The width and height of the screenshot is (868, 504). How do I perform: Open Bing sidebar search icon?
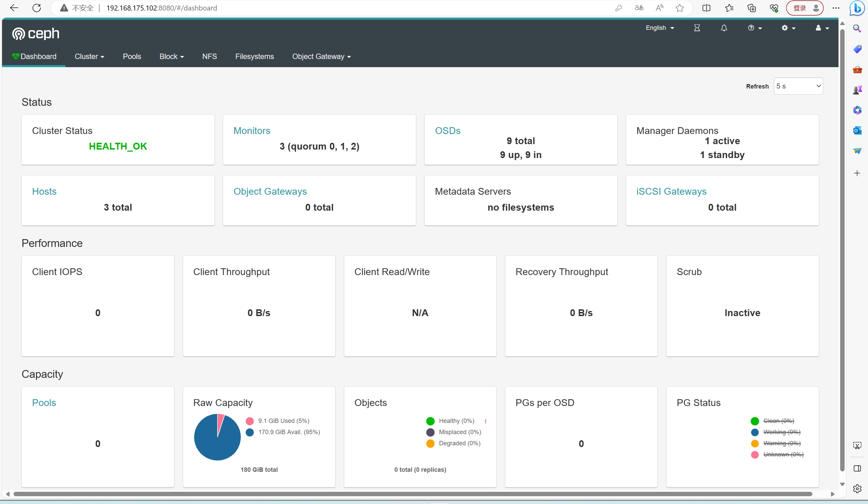click(857, 28)
